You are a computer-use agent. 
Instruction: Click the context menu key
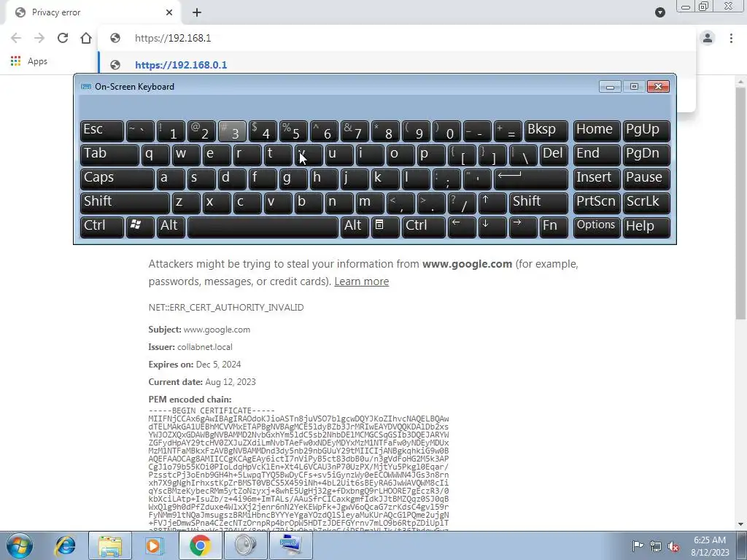coord(385,227)
